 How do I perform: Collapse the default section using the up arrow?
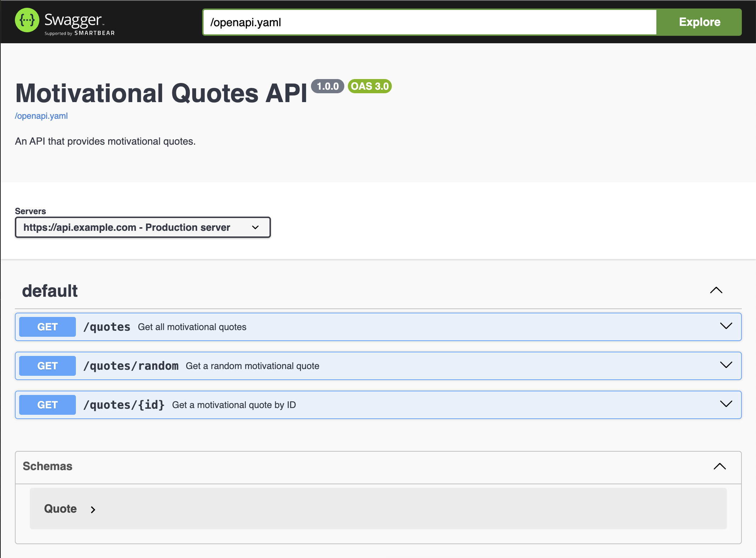tap(716, 290)
